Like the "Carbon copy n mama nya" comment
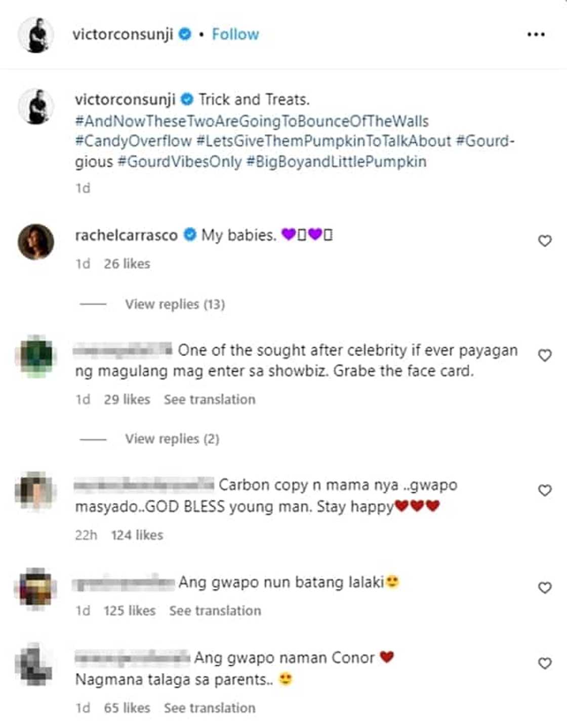 click(x=545, y=490)
